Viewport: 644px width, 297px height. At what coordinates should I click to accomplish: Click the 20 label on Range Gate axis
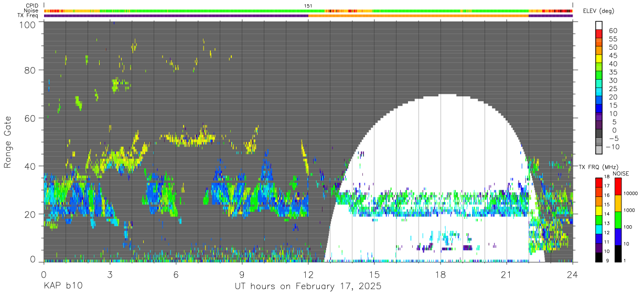click(x=30, y=214)
